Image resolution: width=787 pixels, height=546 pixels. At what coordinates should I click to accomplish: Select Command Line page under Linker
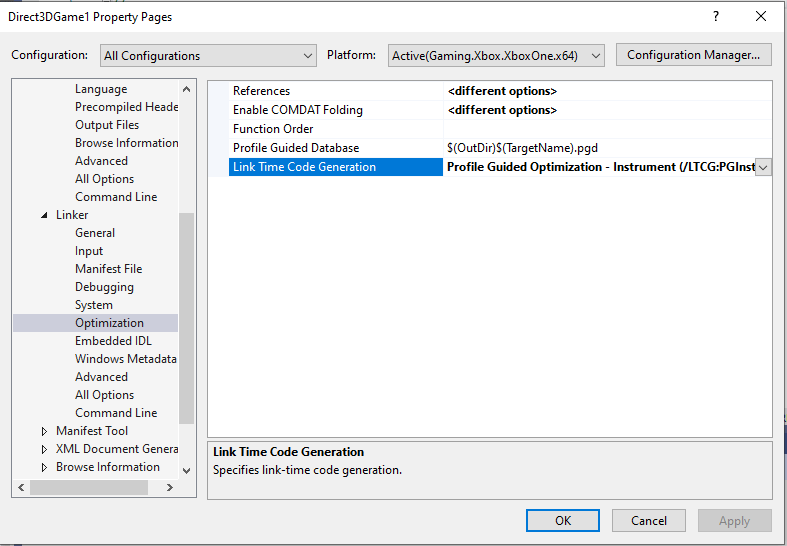(116, 413)
